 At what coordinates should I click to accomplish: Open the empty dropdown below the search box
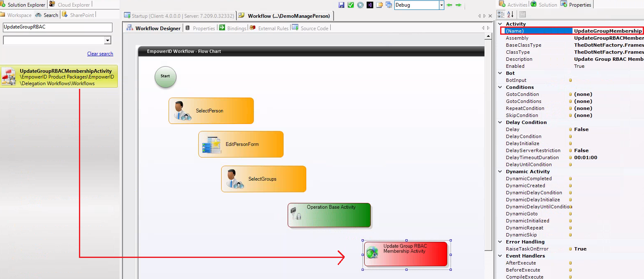[x=107, y=41]
